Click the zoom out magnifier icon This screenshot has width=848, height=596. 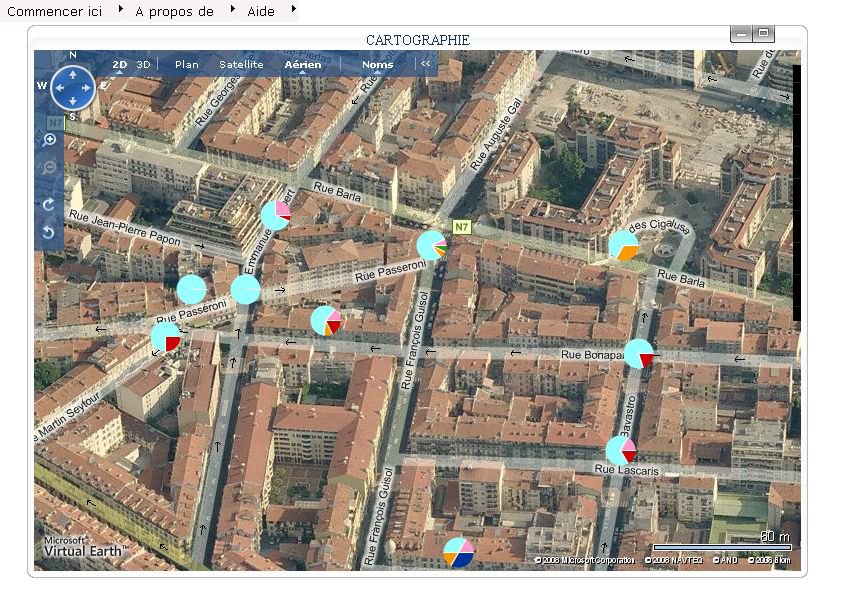(49, 166)
